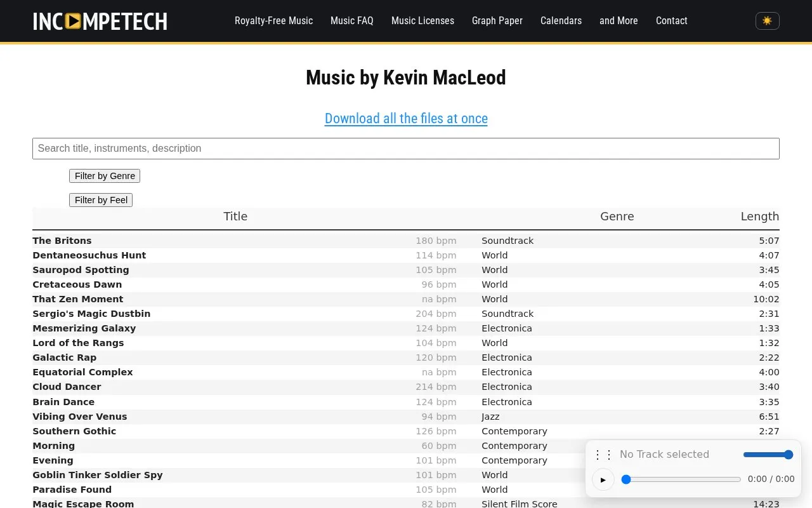Image resolution: width=812 pixels, height=508 pixels.
Task: Select the track 'Lord of the Rangs'
Action: (79, 343)
